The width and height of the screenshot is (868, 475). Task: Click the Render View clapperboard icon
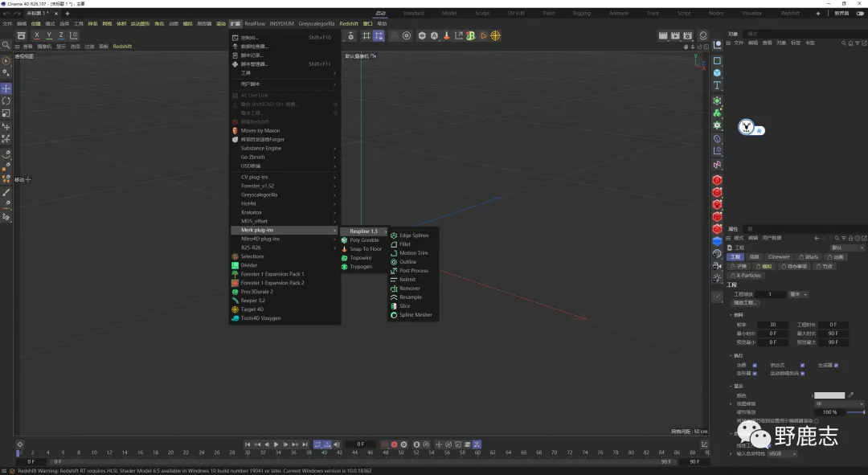tap(662, 35)
